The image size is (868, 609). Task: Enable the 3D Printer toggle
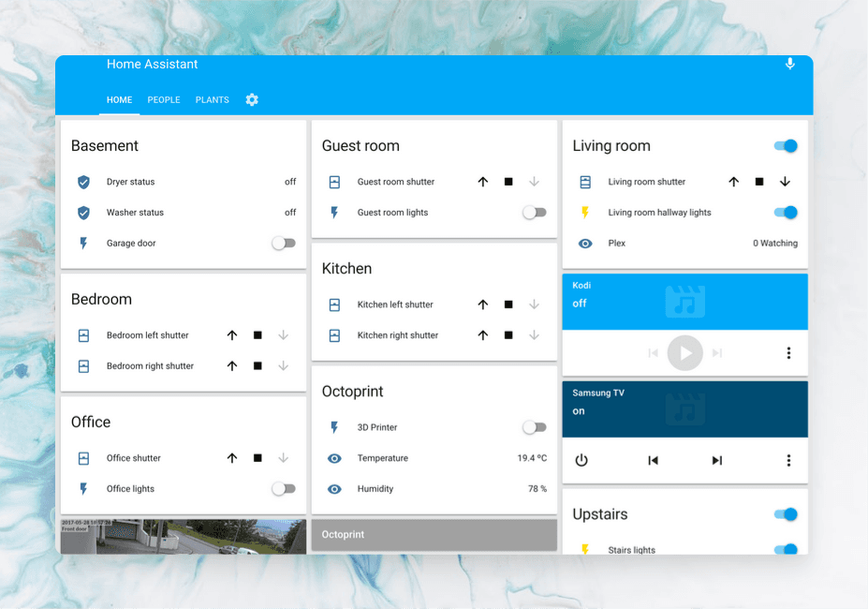click(535, 426)
